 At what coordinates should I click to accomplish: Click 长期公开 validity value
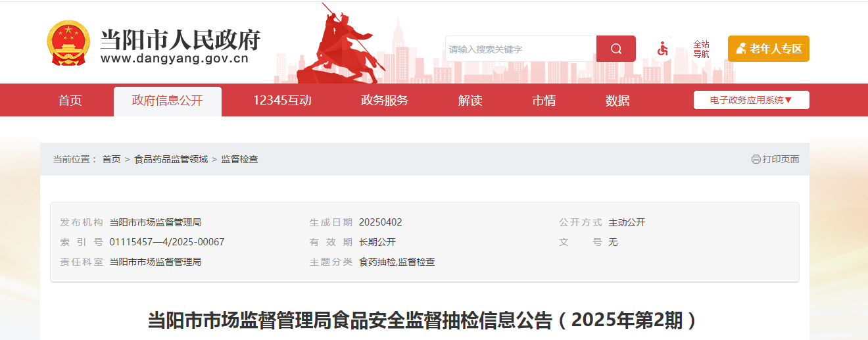coord(377,242)
